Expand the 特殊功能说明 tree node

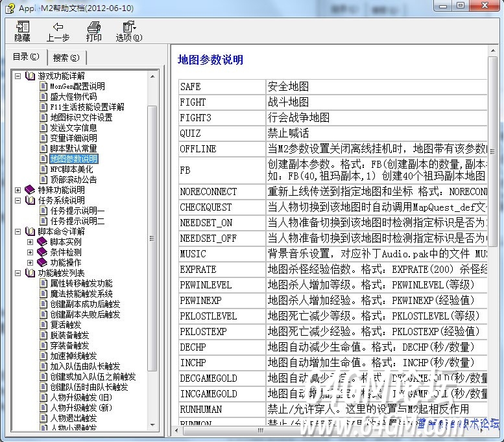point(18,190)
